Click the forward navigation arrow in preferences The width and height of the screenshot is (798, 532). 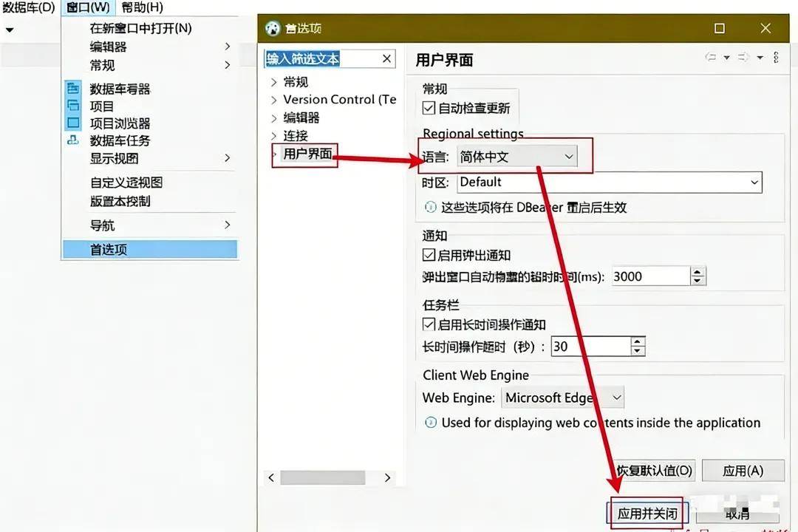pyautogui.click(x=743, y=58)
